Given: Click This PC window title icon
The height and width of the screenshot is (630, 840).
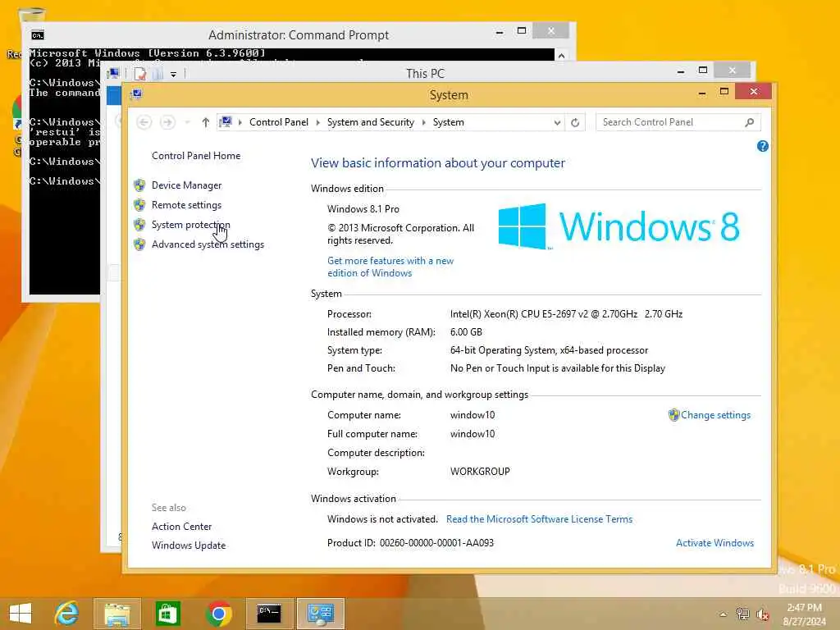Looking at the screenshot, I should pos(113,73).
